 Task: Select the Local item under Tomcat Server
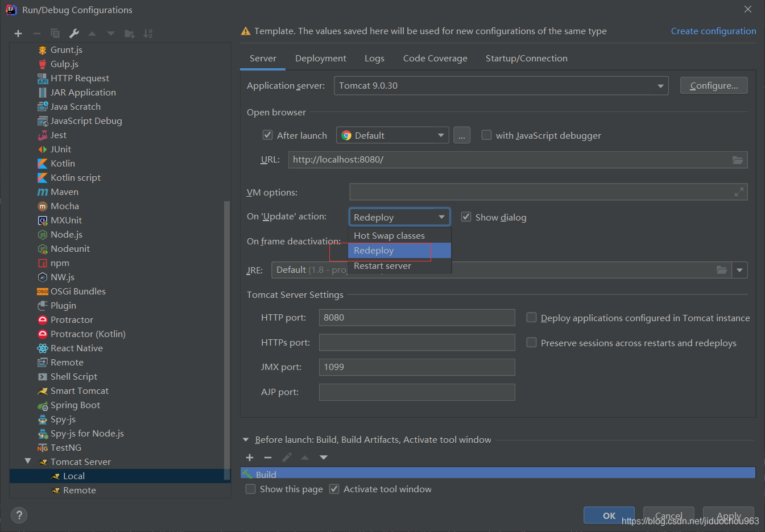(119, 476)
